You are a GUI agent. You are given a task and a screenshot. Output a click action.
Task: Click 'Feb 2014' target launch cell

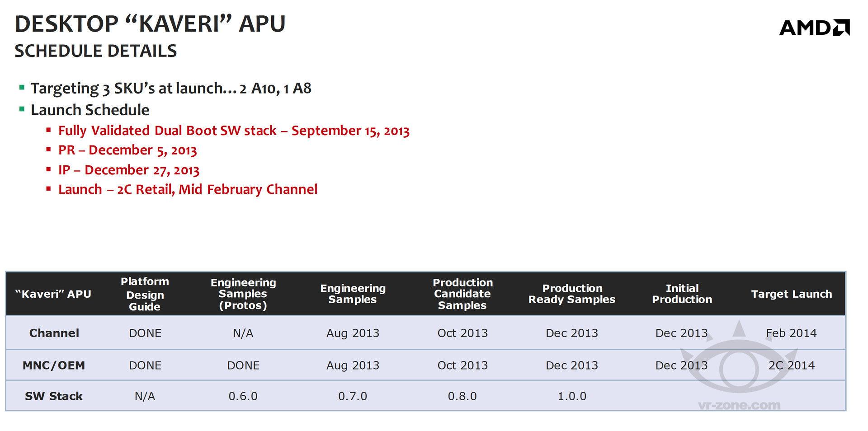point(792,333)
